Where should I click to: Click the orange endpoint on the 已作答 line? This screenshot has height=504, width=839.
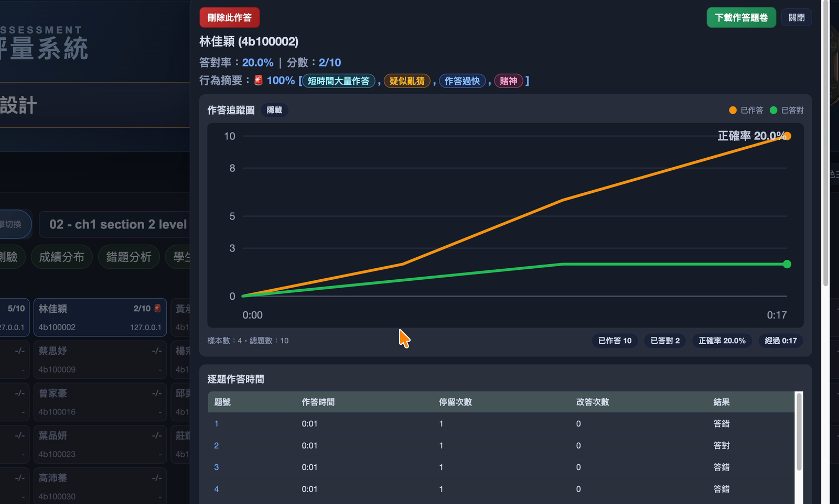pyautogui.click(x=787, y=136)
